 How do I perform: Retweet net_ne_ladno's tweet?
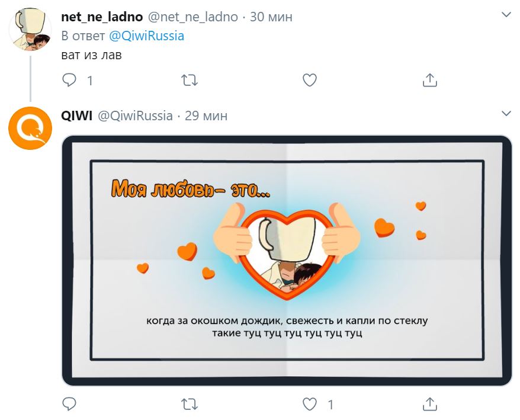click(x=190, y=81)
